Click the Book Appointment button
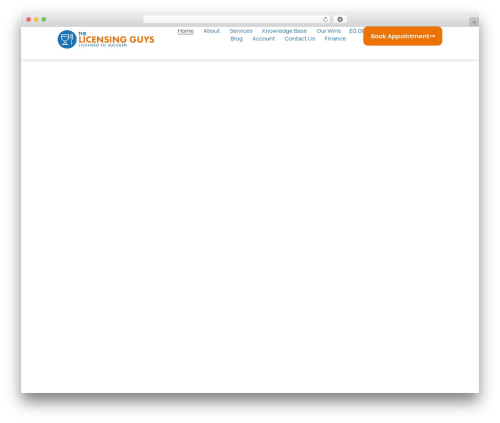The height and width of the screenshot is (423, 500). coord(403,36)
